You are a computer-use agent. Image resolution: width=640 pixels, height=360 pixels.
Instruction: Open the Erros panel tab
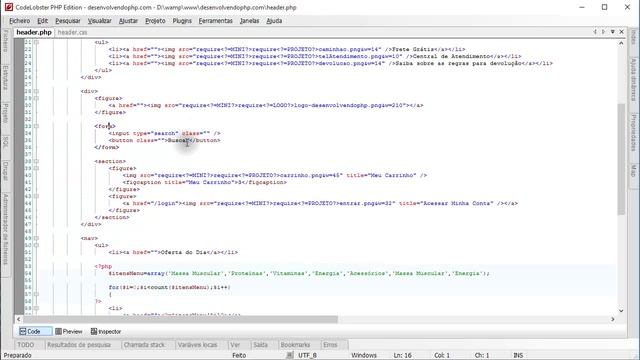coord(330,345)
